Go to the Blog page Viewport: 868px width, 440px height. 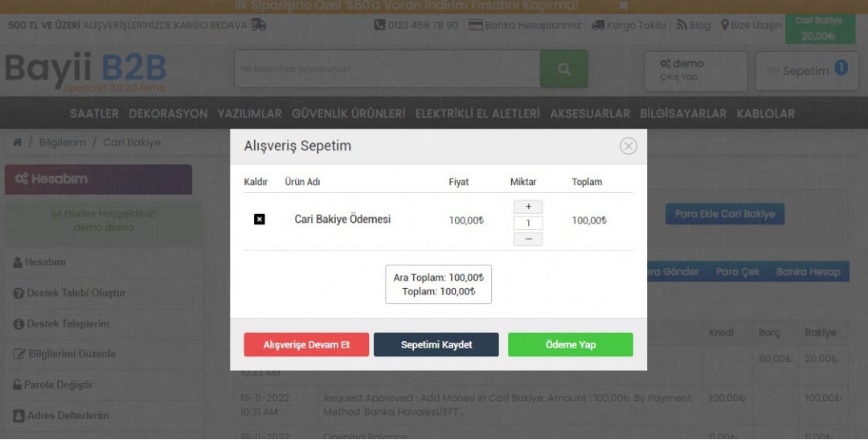(694, 25)
